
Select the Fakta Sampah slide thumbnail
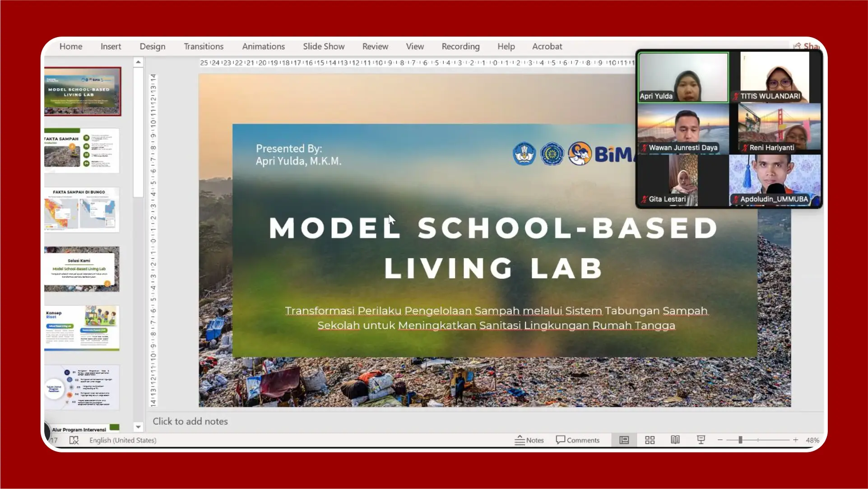coord(82,150)
